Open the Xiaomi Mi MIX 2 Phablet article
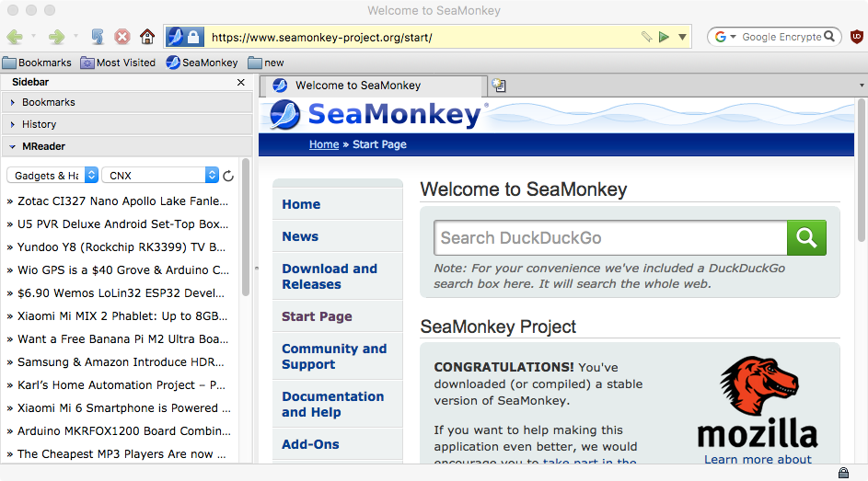Viewport: 868px width, 481px height. point(122,316)
